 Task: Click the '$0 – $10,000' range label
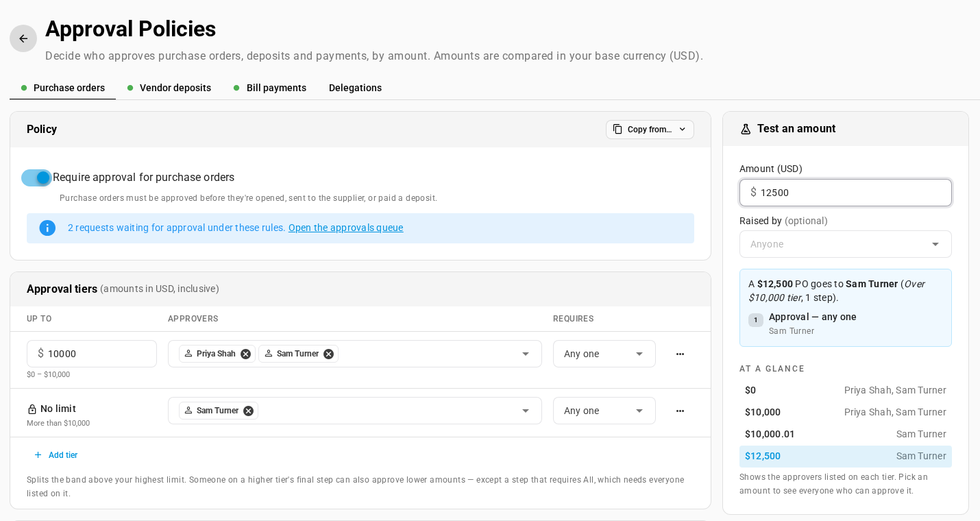[x=49, y=374]
